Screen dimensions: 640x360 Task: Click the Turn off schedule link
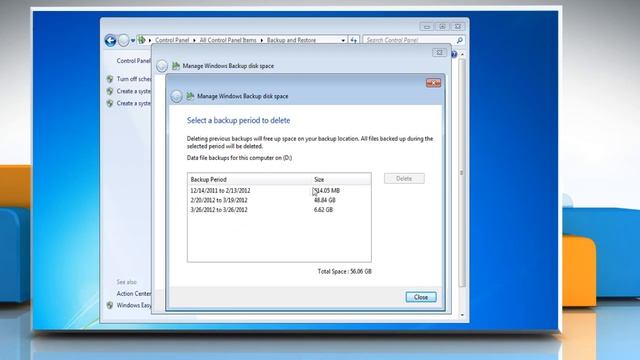tap(134, 79)
